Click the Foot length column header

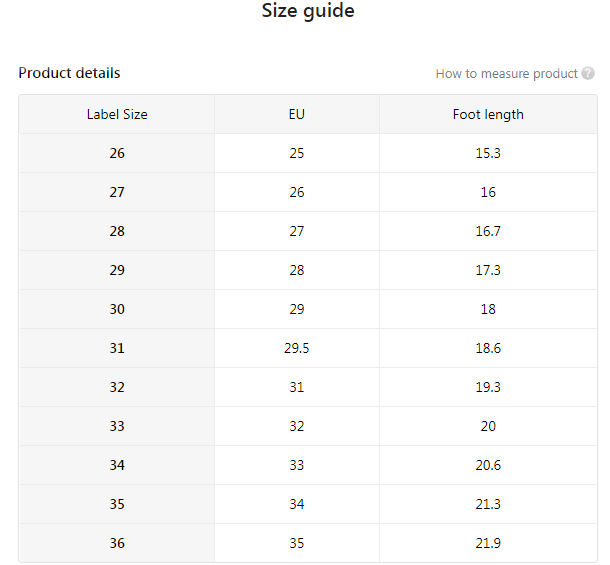[x=488, y=115]
